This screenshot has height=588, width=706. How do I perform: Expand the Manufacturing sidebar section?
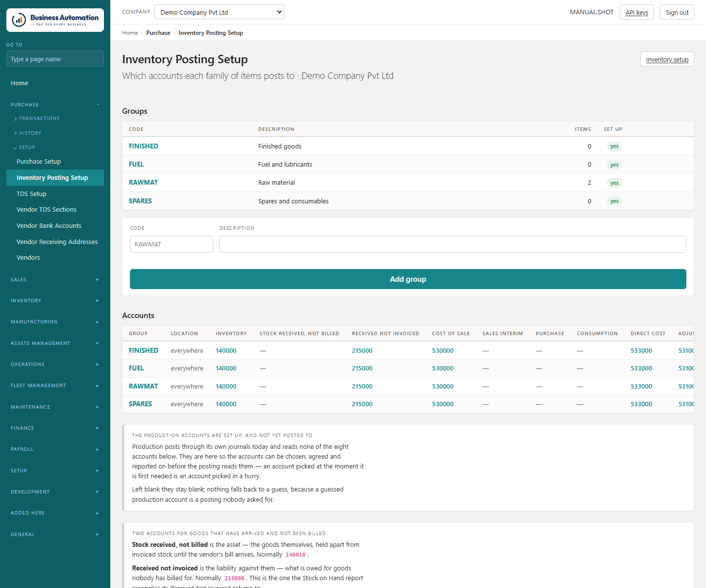(55, 322)
